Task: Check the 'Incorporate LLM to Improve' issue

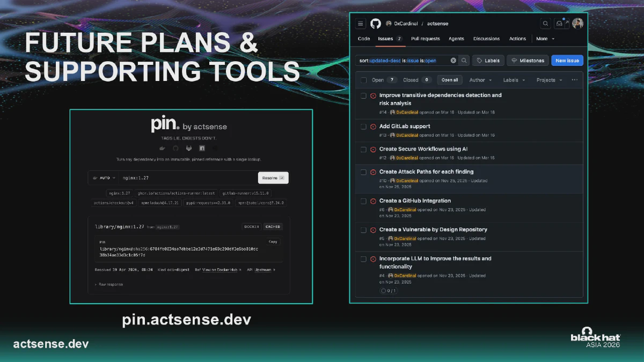Action: point(363,258)
